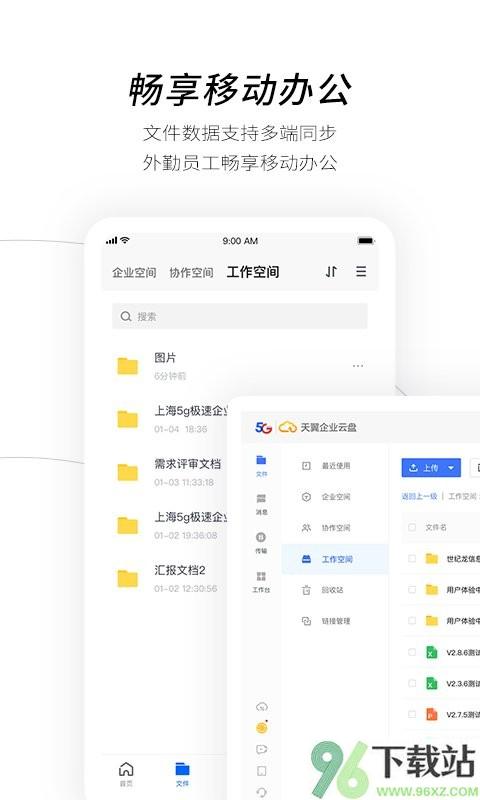Tap the search magnifier icon in phone search bar
This screenshot has width=480, height=800.
click(x=125, y=316)
